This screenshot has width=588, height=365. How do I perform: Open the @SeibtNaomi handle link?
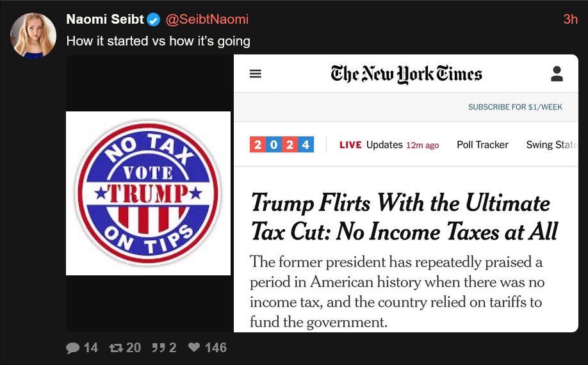(207, 19)
